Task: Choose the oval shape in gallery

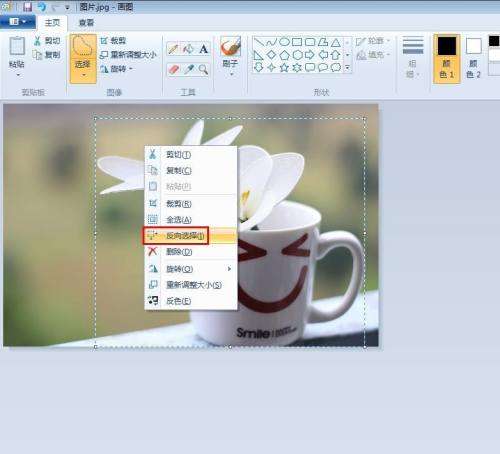Action: [x=284, y=42]
